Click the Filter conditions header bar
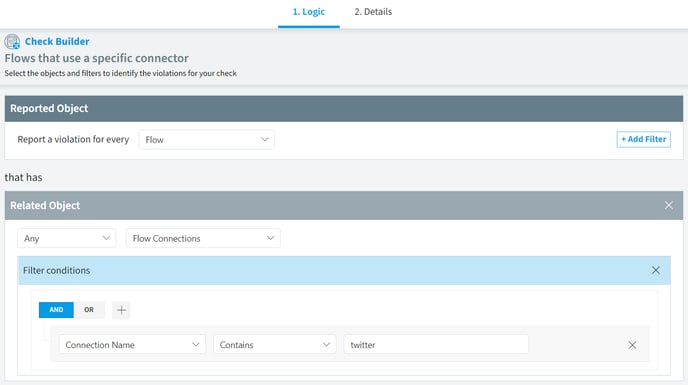Image resolution: width=688 pixels, height=385 pixels. (x=344, y=270)
